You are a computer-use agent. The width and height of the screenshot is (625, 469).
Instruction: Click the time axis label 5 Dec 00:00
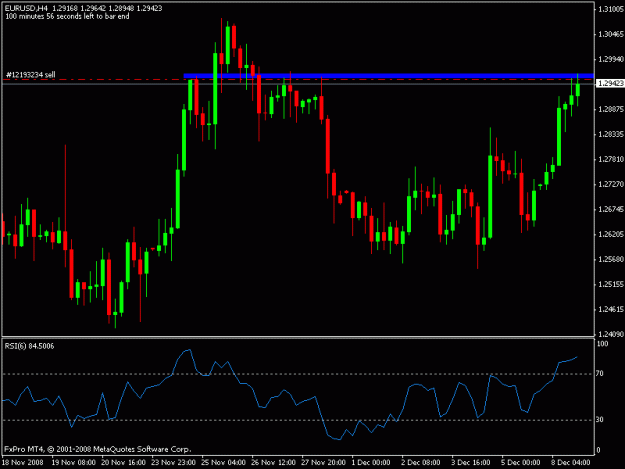[x=521, y=463]
